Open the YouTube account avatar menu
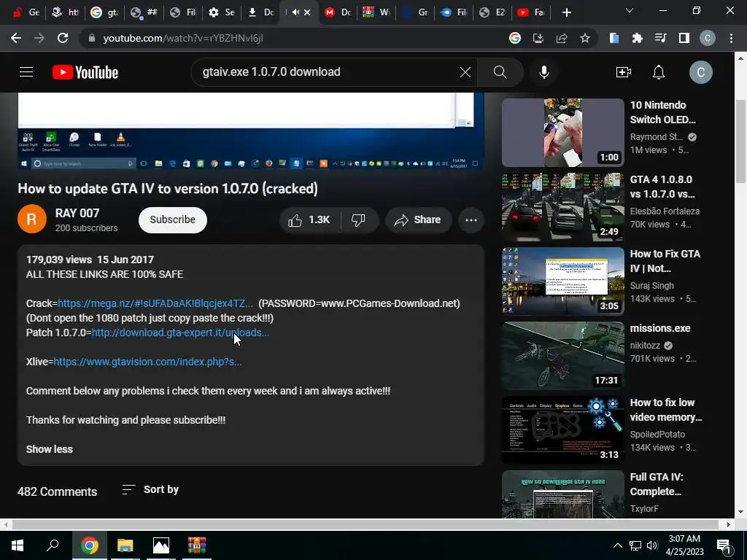This screenshot has height=560, width=747. [x=701, y=72]
